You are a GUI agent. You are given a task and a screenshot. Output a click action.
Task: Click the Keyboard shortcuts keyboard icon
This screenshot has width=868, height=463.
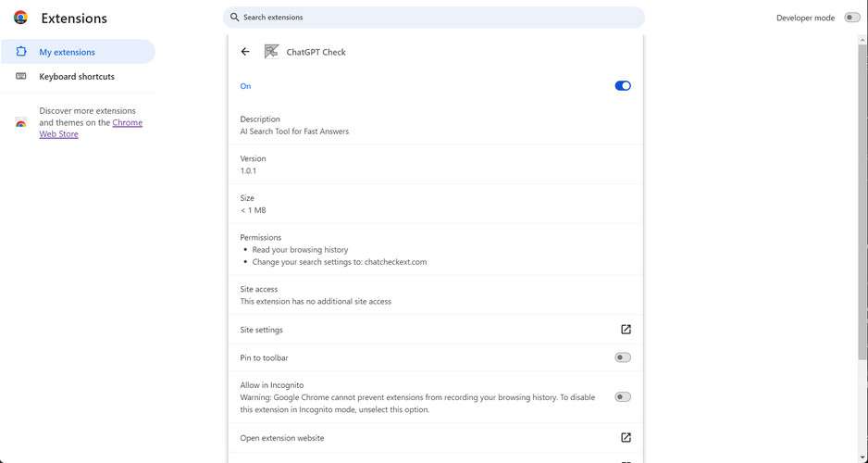21,77
